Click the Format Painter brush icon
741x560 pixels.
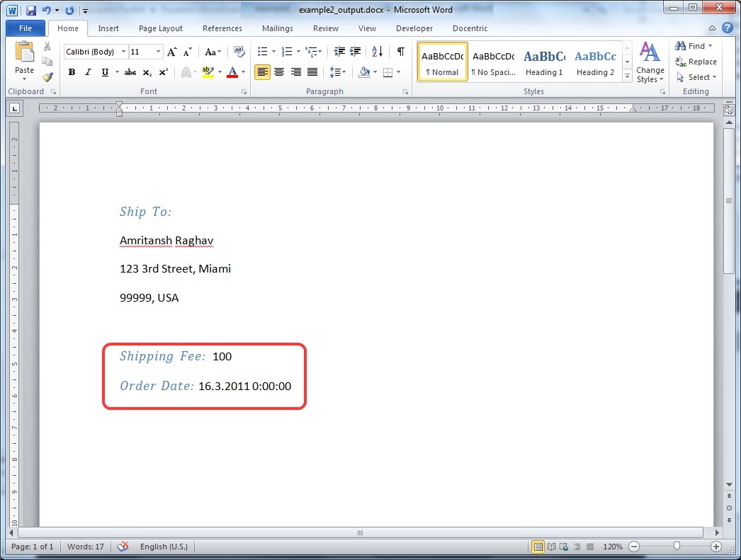click(47, 77)
